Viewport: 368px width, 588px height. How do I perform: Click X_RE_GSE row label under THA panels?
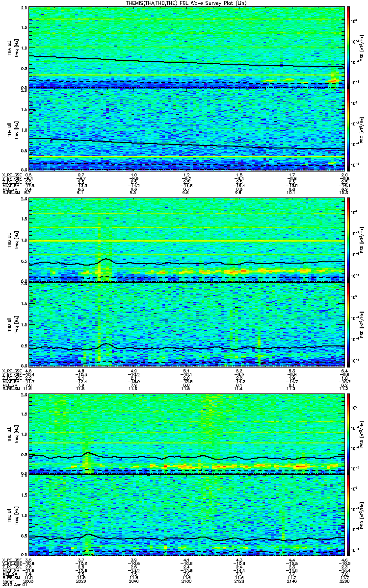(x=11, y=175)
